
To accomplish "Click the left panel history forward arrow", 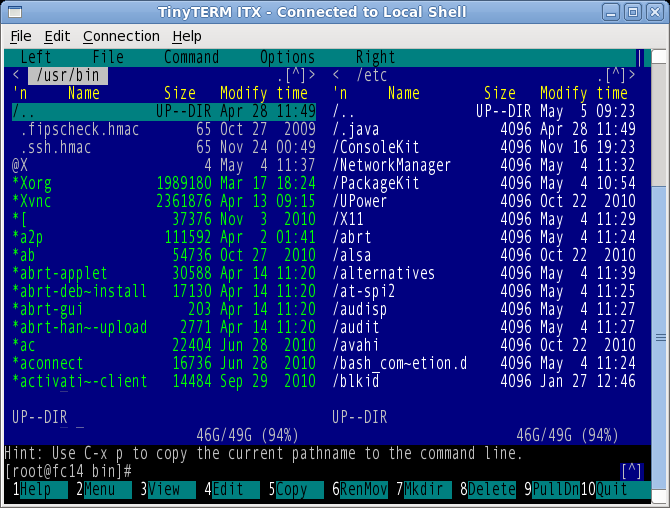I will 312,75.
